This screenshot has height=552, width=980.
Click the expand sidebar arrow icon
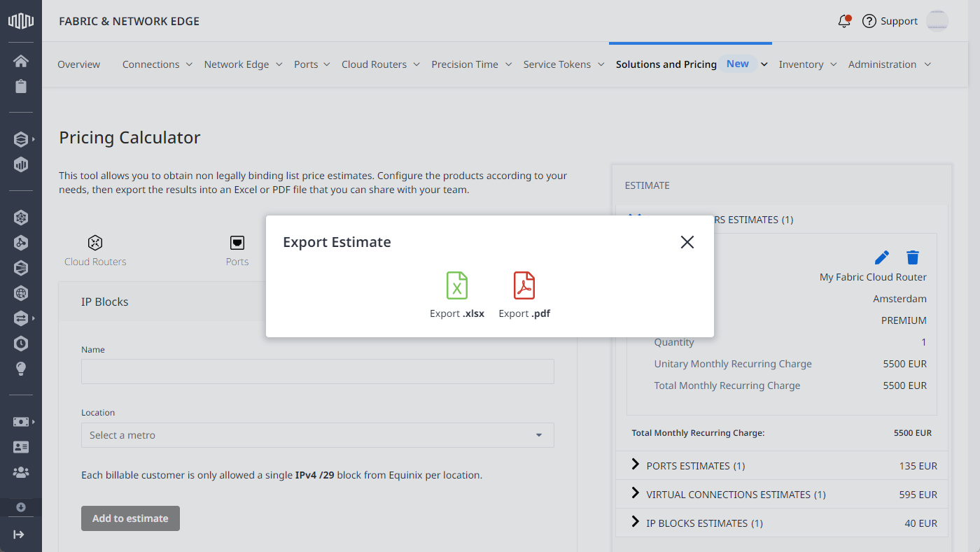click(x=19, y=535)
